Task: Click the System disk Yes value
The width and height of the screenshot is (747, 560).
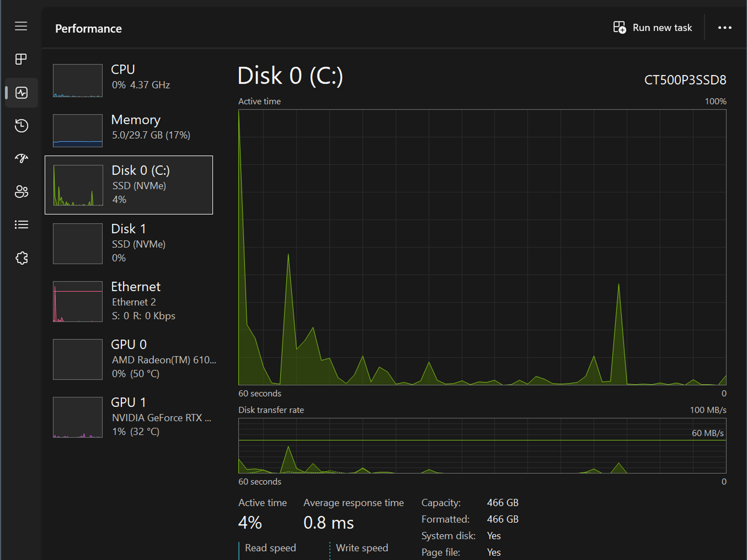Action: click(494, 536)
